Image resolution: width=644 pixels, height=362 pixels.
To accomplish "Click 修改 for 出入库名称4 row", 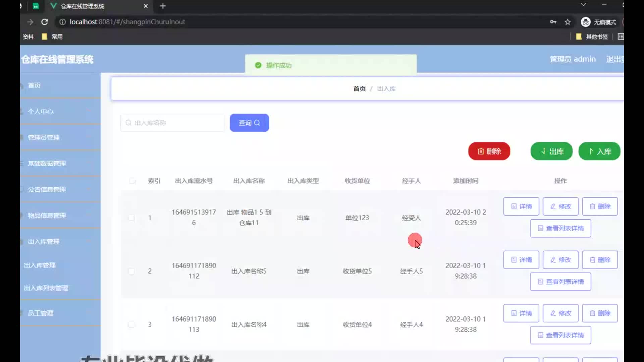I will click(x=560, y=313).
